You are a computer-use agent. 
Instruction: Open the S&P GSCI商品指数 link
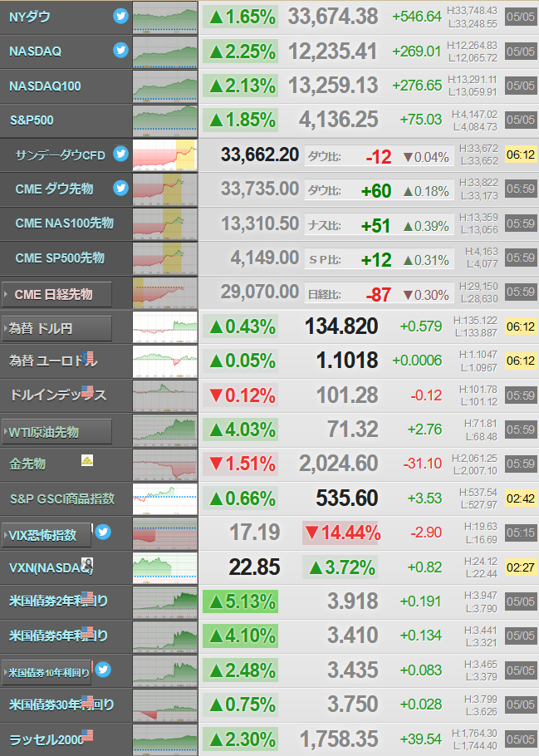[x=62, y=498]
